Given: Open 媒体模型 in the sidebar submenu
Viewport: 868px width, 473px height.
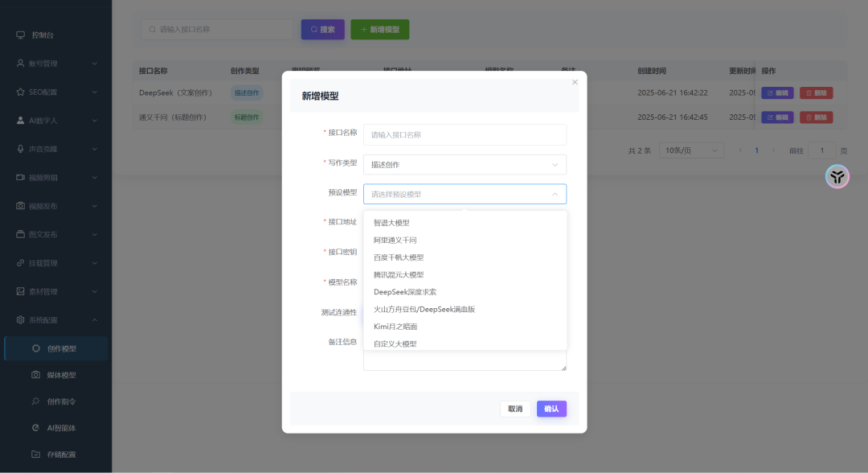Looking at the screenshot, I should point(61,375).
